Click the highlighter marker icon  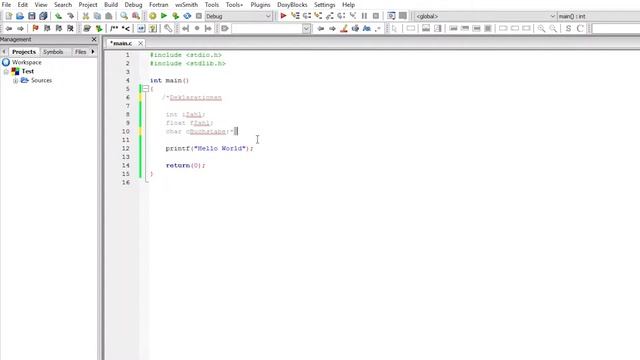(344, 28)
